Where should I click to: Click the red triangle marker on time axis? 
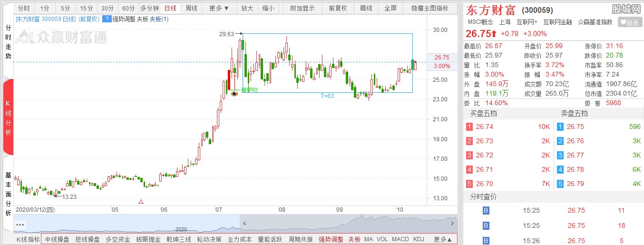tap(141, 202)
